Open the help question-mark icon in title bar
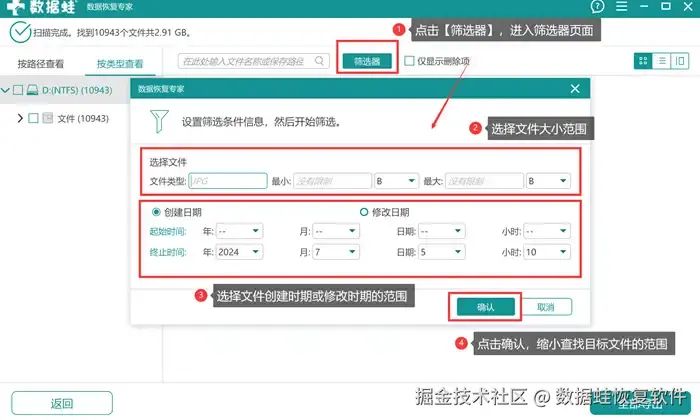This screenshot has height=420, width=700. 597,6
